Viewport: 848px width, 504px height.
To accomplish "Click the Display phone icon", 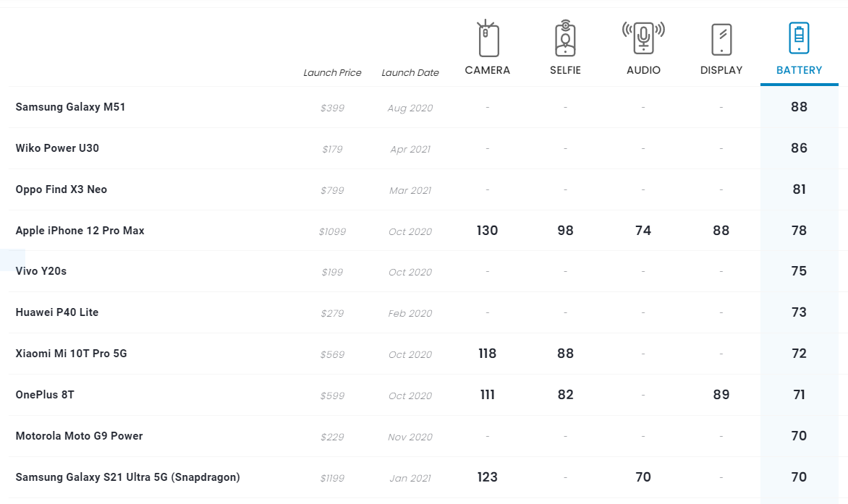I will (721, 39).
